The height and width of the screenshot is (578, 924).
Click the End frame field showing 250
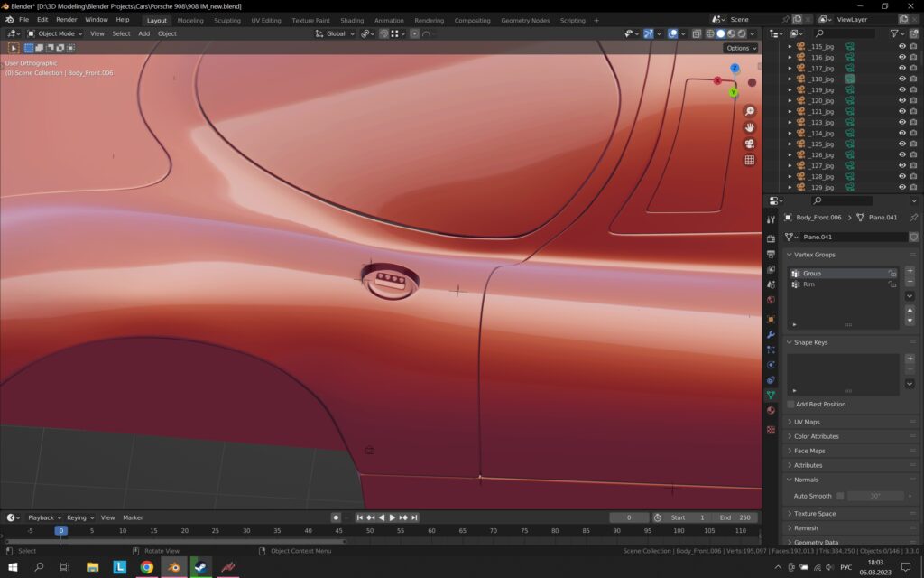click(735, 517)
